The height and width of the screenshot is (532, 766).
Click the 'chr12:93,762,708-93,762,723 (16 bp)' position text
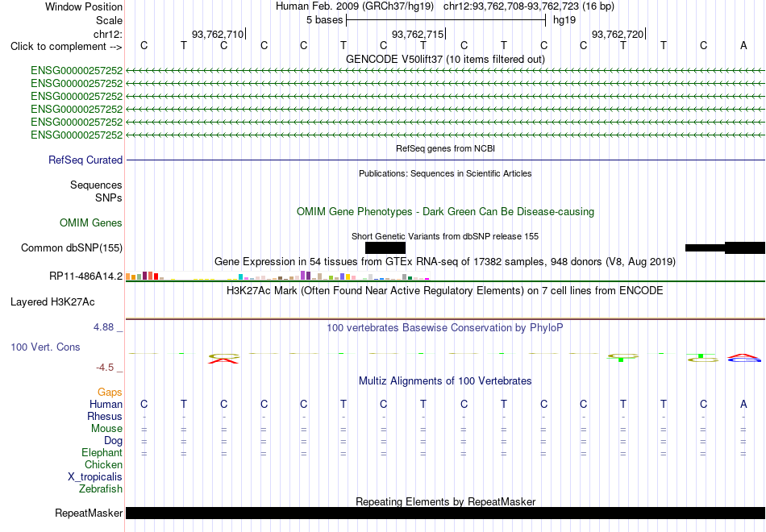click(529, 6)
